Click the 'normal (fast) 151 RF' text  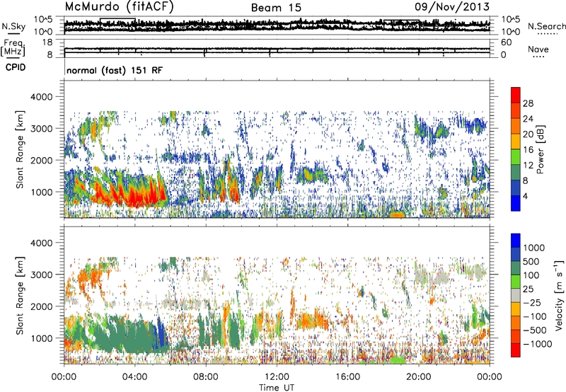[115, 70]
